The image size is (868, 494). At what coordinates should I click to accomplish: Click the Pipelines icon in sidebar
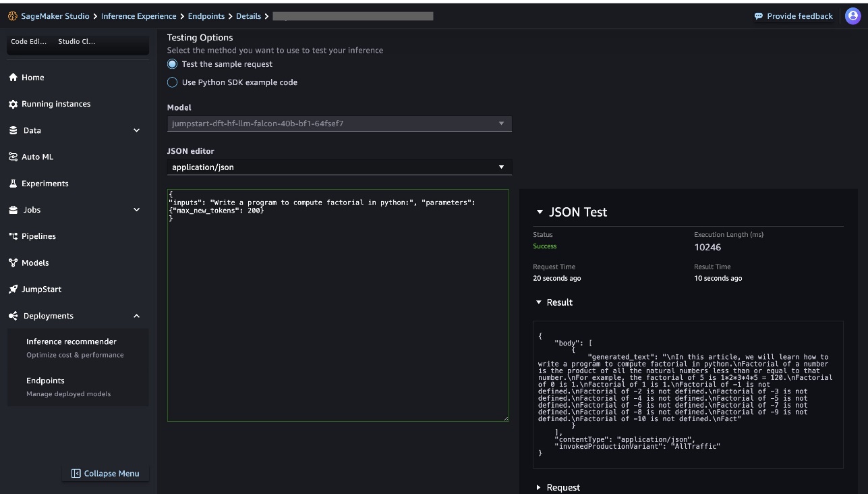point(13,236)
